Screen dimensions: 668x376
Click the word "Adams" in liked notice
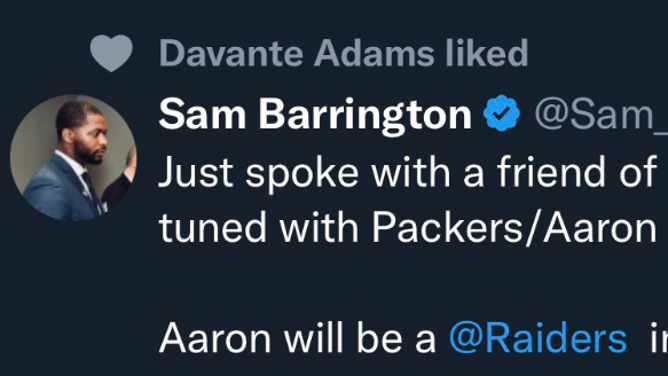[374, 53]
